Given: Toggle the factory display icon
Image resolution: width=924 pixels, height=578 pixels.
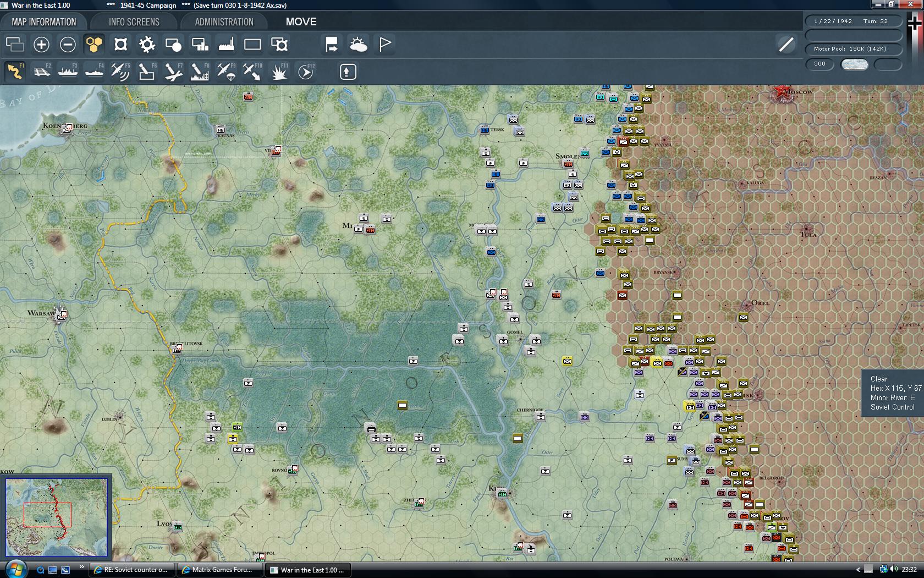Looking at the screenshot, I should coord(226,45).
